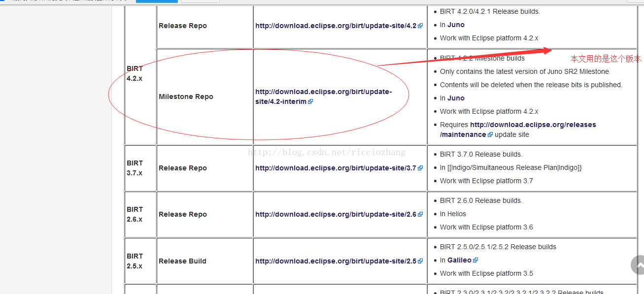Click 'Work with Eclipse platform 3.5' text

[486, 273]
